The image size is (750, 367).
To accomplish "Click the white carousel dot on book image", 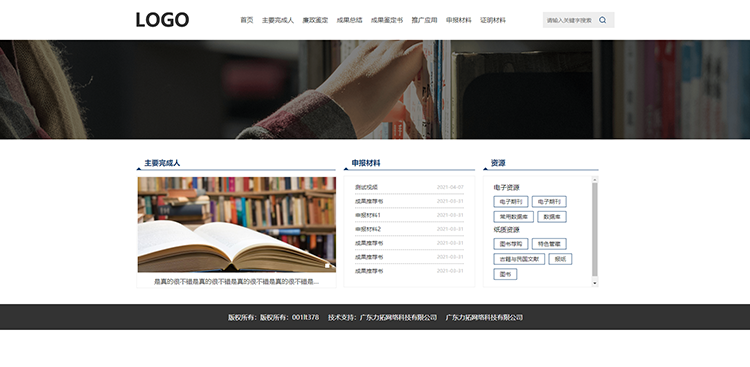I will click(327, 266).
